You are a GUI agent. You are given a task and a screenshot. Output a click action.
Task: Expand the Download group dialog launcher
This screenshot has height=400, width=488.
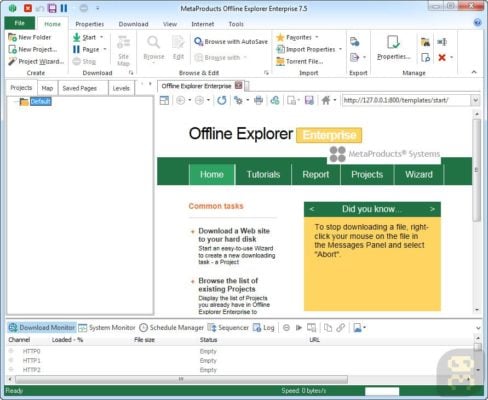coord(131,73)
